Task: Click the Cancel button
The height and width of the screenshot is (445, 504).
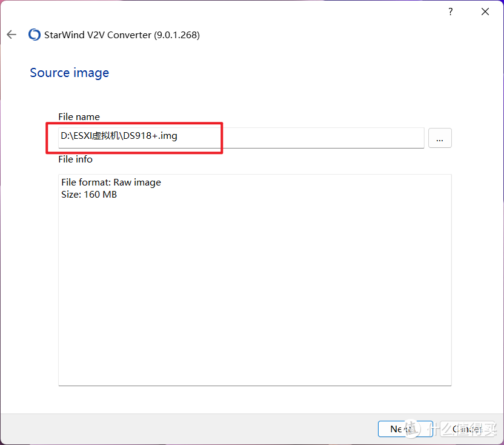Action: pyautogui.click(x=468, y=429)
